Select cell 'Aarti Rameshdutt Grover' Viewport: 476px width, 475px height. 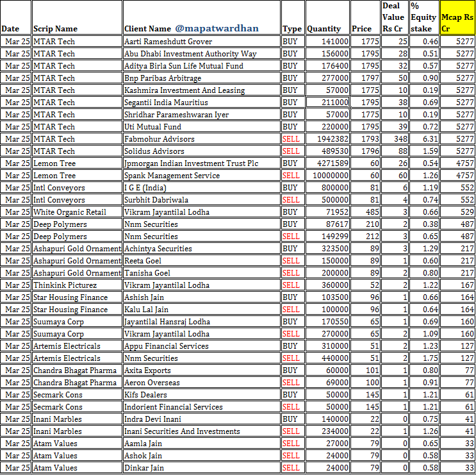point(202,41)
